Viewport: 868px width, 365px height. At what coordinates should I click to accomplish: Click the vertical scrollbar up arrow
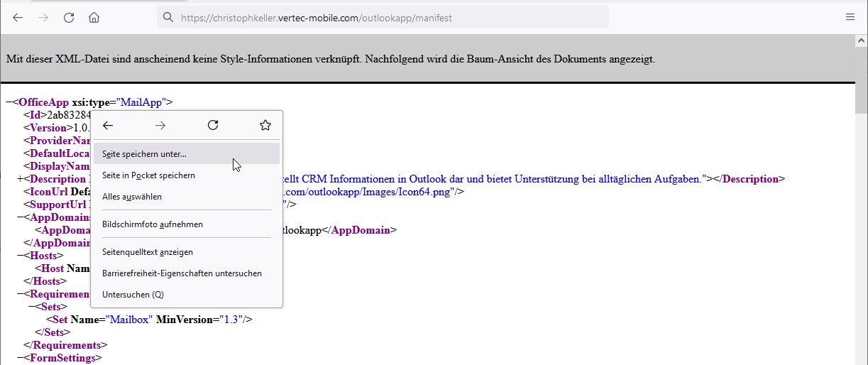click(861, 41)
